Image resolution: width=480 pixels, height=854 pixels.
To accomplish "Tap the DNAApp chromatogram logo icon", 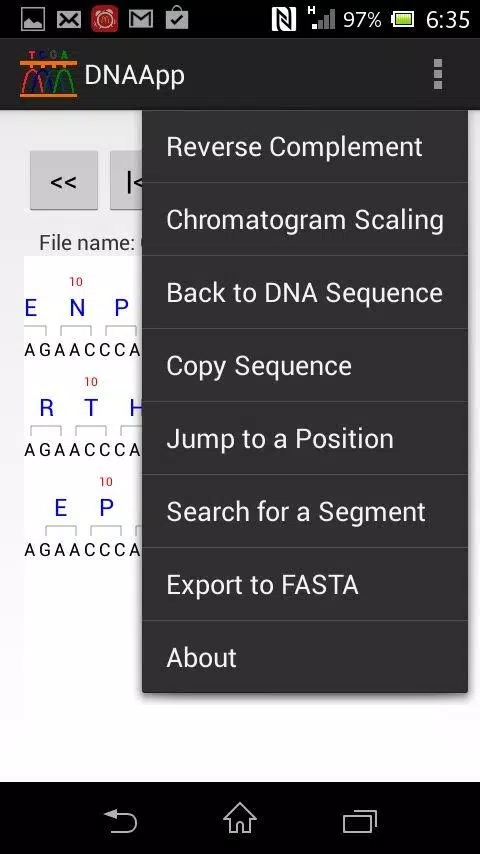I will pyautogui.click(x=48, y=74).
